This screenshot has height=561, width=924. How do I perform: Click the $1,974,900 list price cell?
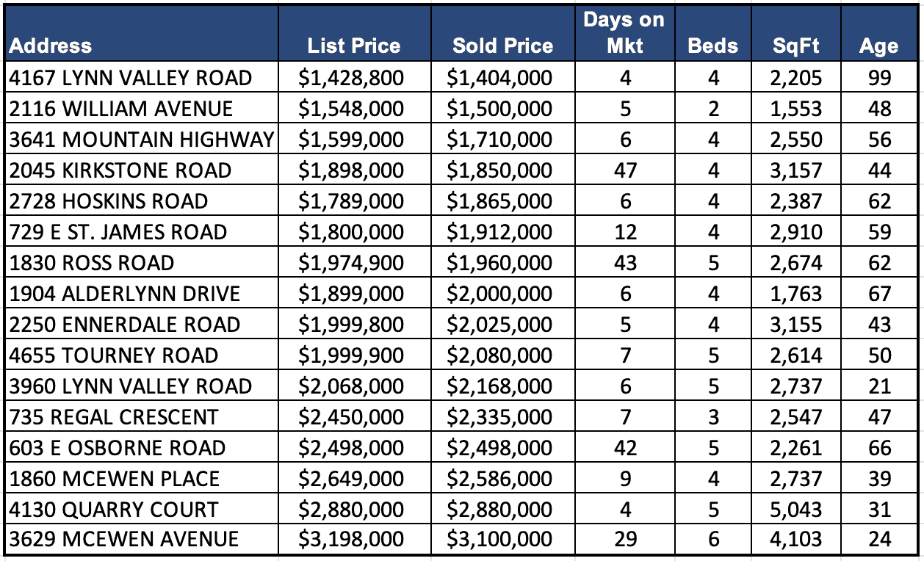coord(351,263)
